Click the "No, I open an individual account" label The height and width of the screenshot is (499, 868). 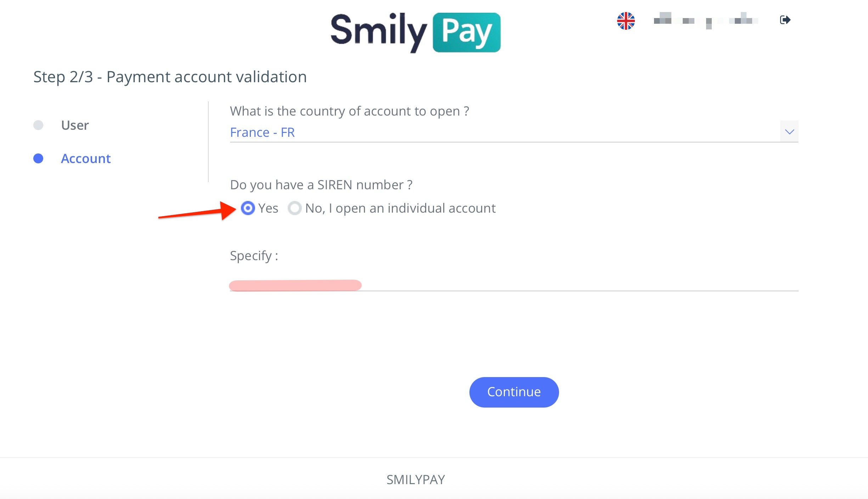[400, 208]
